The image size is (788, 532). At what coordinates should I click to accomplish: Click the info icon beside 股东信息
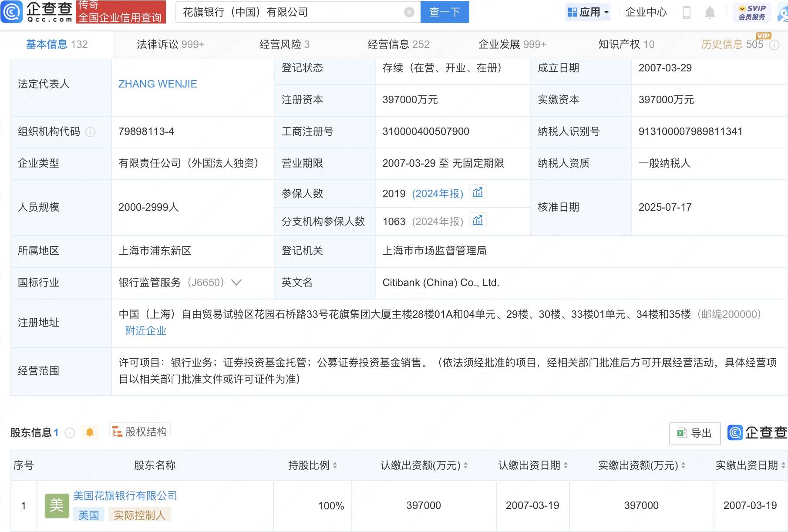tap(70, 433)
